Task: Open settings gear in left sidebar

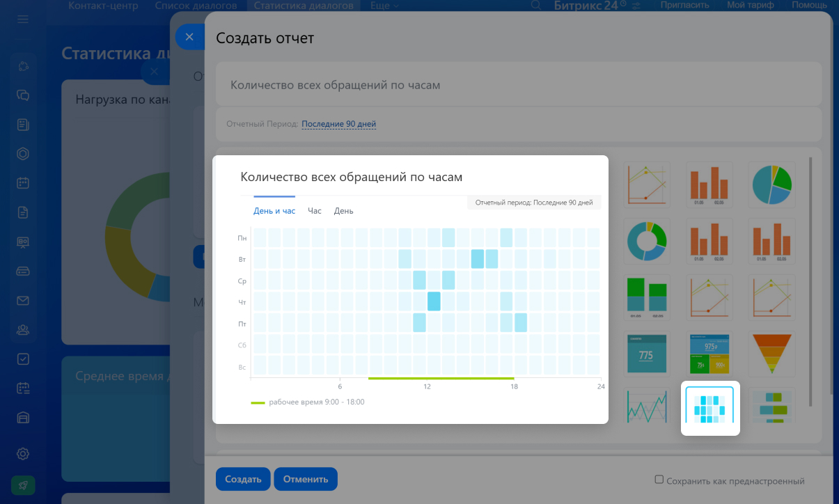Action: pos(23,453)
